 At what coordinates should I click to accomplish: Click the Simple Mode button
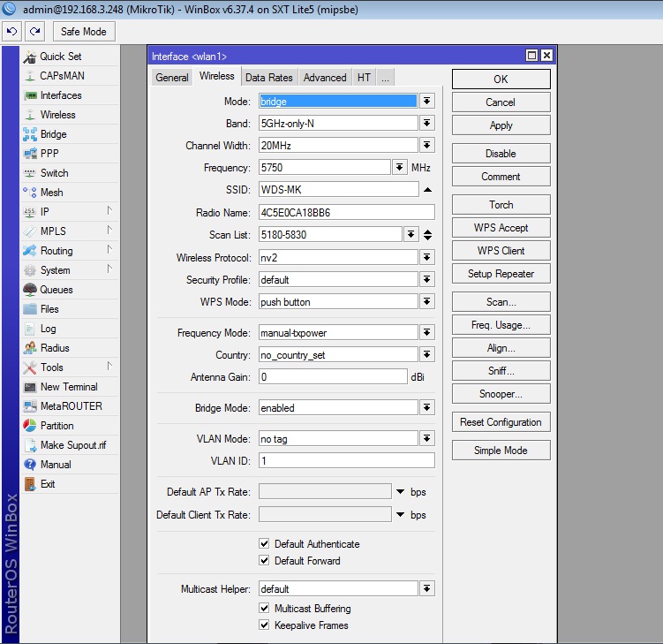501,451
